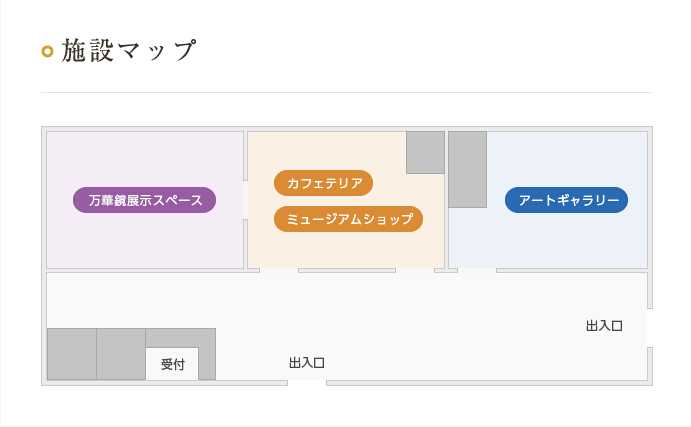Click the gold circle beside 施設マップ

pos(47,52)
